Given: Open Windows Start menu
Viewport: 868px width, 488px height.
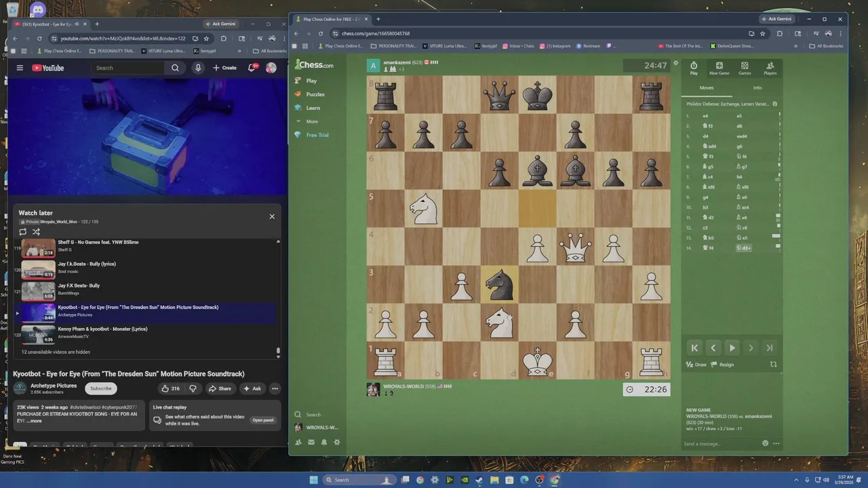Looking at the screenshot, I should click(x=313, y=480).
